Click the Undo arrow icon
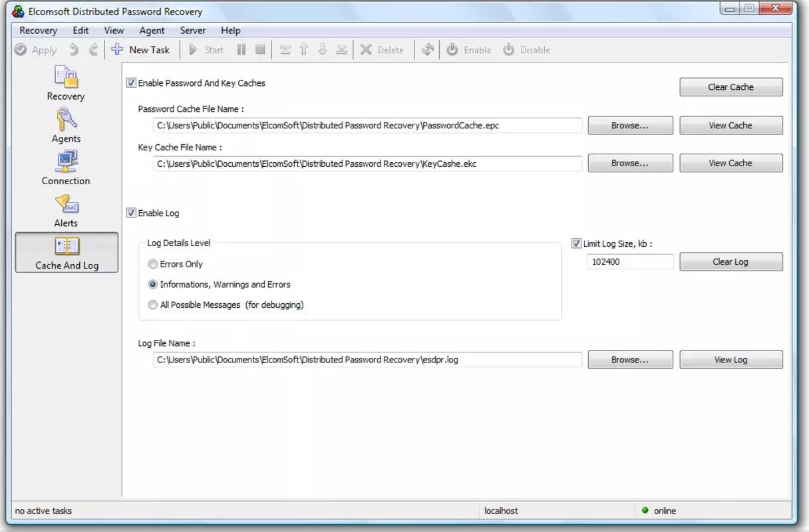 tap(74, 50)
